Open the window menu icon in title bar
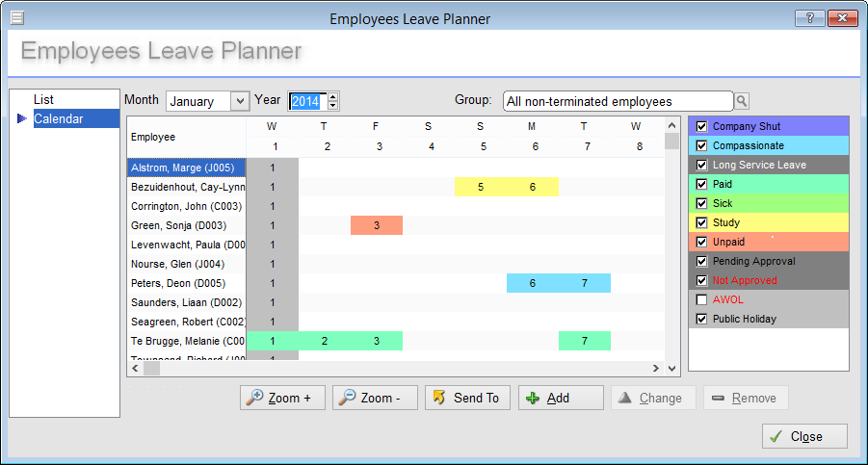Screen dimensions: 868x465 pyautogui.click(x=16, y=18)
